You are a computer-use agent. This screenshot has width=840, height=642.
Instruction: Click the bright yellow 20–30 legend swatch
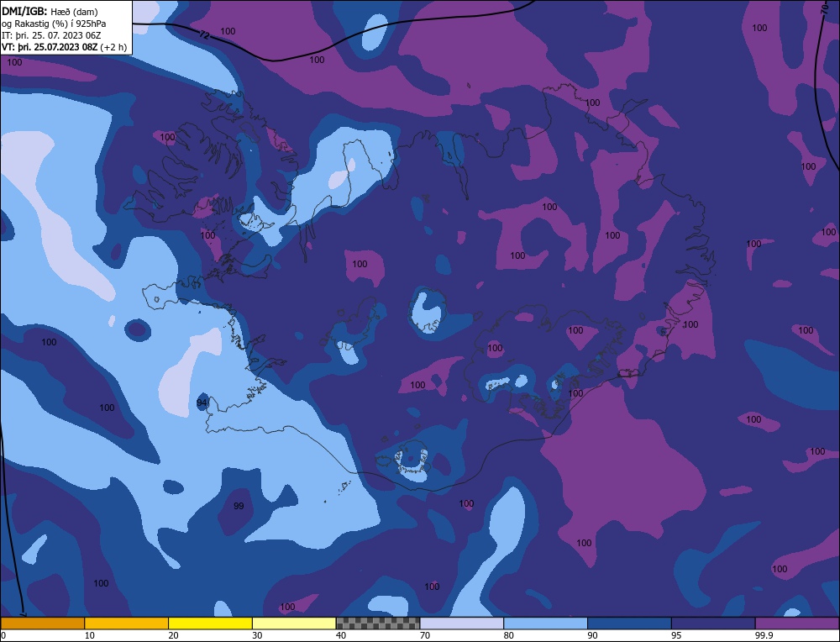[211, 623]
